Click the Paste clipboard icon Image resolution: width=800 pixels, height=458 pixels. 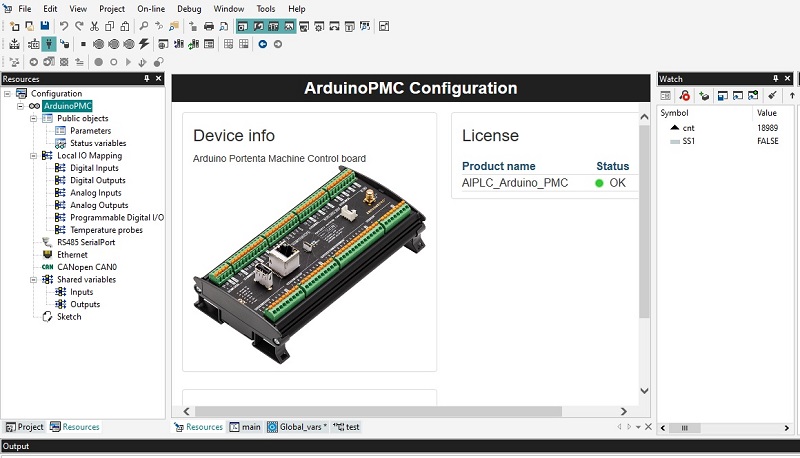pos(124,27)
